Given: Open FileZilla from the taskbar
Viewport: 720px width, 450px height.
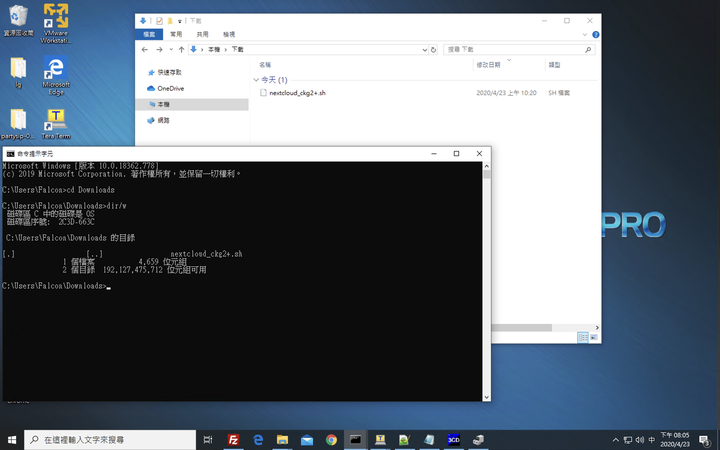Looking at the screenshot, I should pyautogui.click(x=233, y=440).
